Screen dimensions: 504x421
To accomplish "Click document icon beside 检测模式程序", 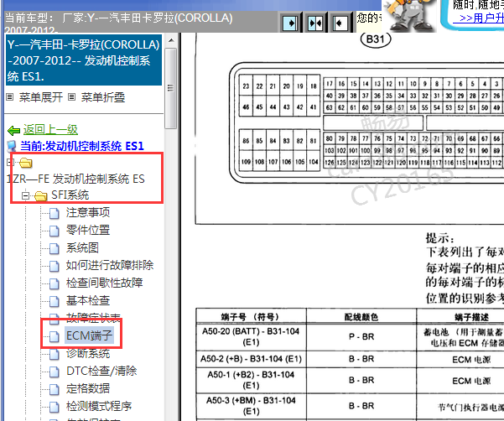I will [x=55, y=407].
